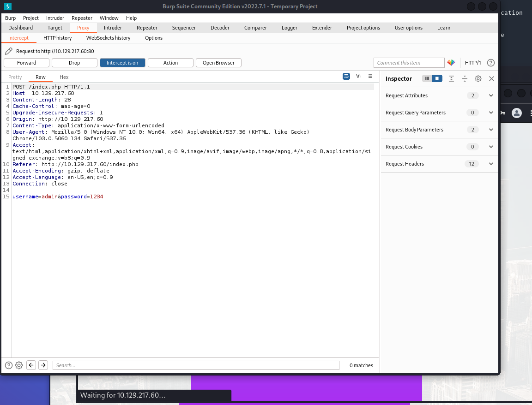Open the Project options tab

click(x=363, y=28)
